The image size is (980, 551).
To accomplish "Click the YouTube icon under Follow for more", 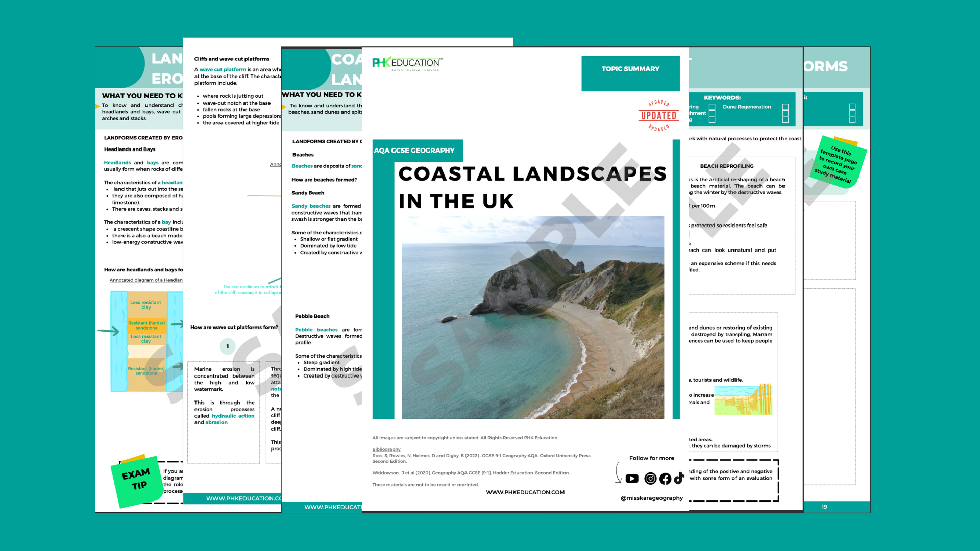I will [x=632, y=479].
